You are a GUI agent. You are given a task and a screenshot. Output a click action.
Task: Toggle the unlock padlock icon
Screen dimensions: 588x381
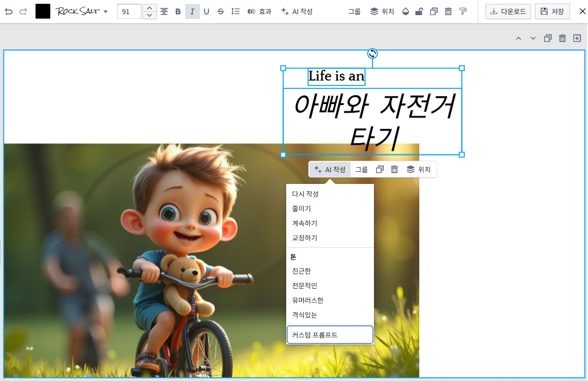[x=419, y=11]
